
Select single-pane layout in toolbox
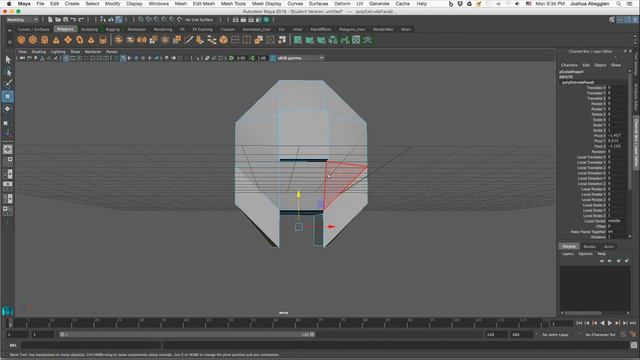click(x=8, y=149)
